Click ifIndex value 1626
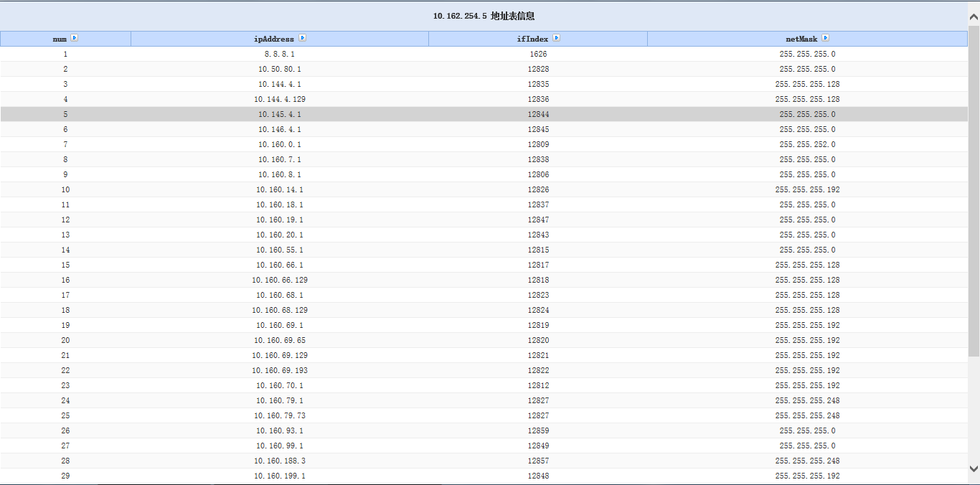Image resolution: width=980 pixels, height=485 pixels. point(538,54)
